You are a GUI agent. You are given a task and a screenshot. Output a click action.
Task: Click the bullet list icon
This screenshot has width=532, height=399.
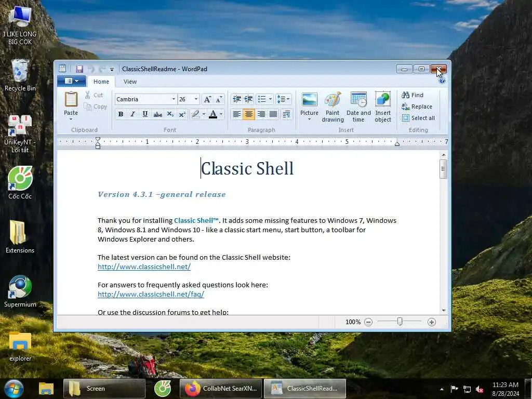pos(262,99)
